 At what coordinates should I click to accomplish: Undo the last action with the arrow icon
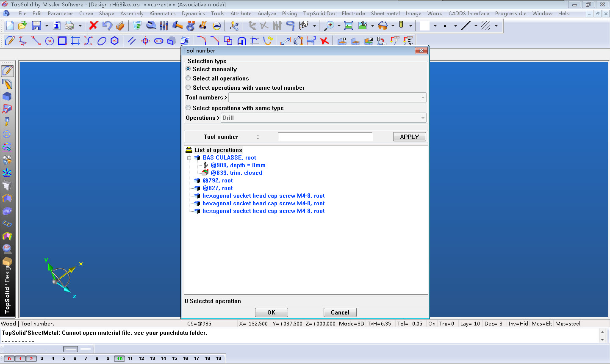tap(107, 25)
